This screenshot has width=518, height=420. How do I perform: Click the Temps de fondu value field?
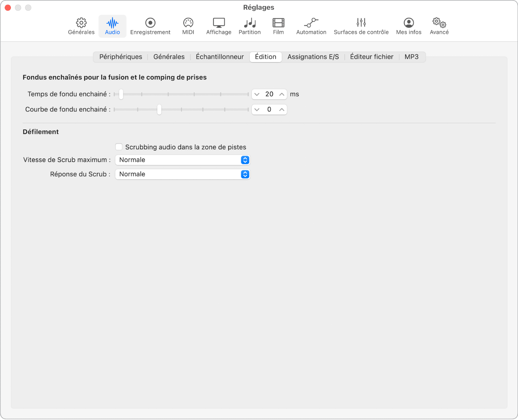pyautogui.click(x=269, y=94)
